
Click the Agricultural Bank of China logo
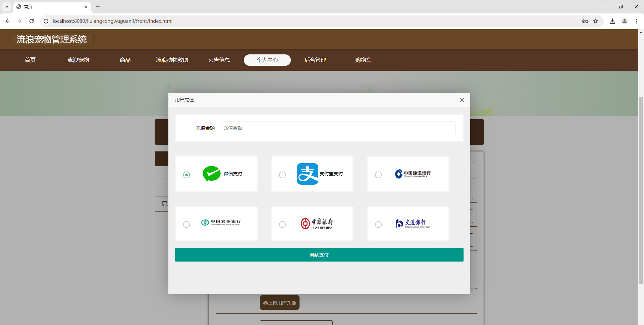pos(221,222)
